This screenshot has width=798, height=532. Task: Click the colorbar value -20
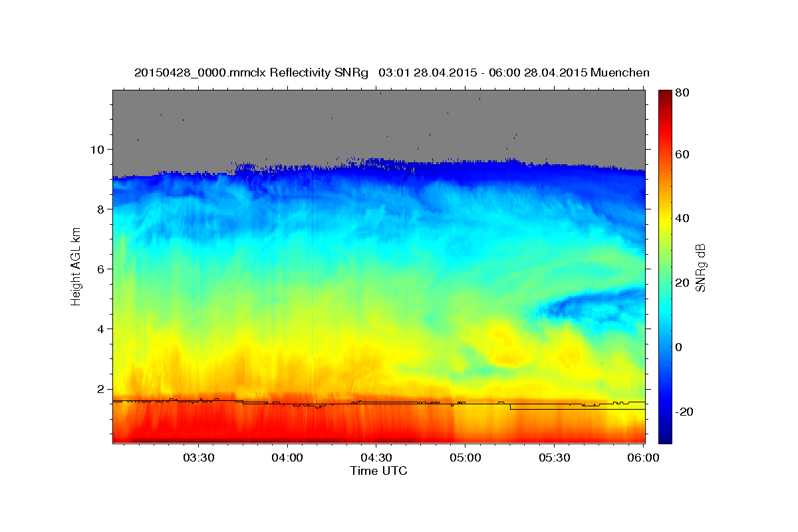coord(684,412)
